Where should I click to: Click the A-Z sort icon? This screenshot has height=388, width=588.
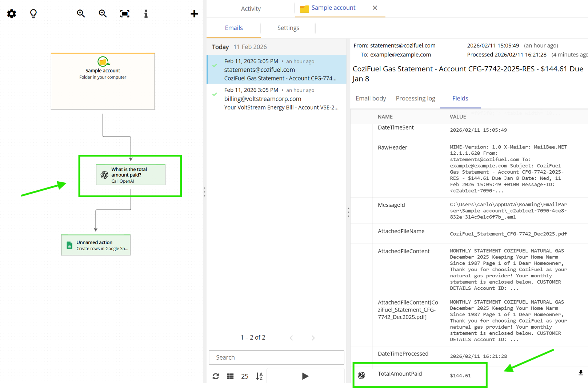pyautogui.click(x=259, y=376)
